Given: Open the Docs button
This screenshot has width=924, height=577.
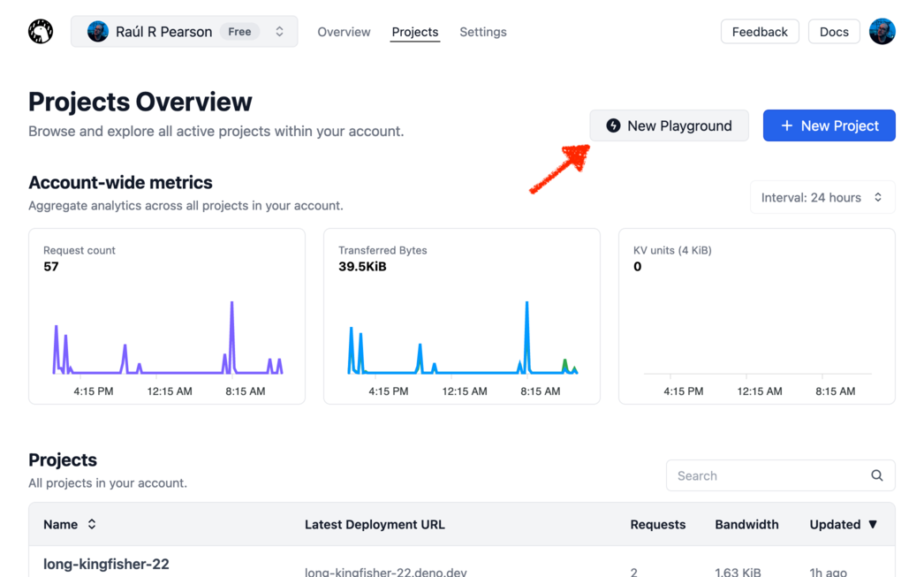Looking at the screenshot, I should tap(833, 32).
